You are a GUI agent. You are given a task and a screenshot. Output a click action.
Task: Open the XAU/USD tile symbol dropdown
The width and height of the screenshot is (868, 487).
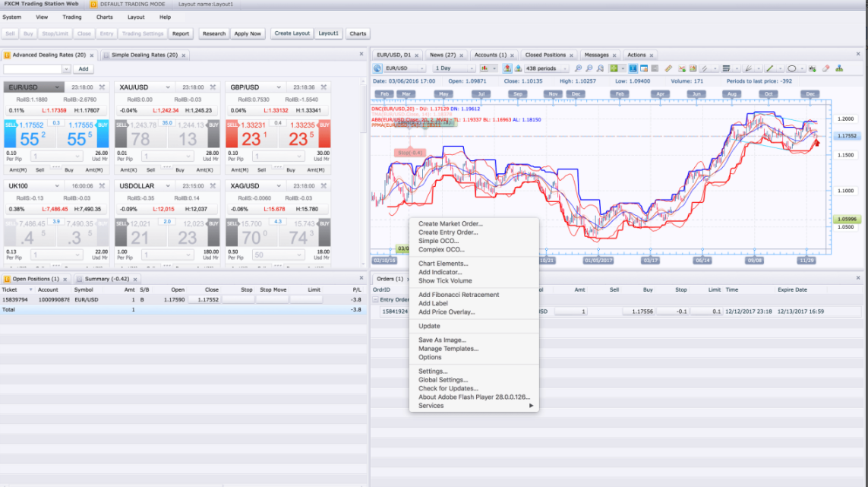click(168, 87)
